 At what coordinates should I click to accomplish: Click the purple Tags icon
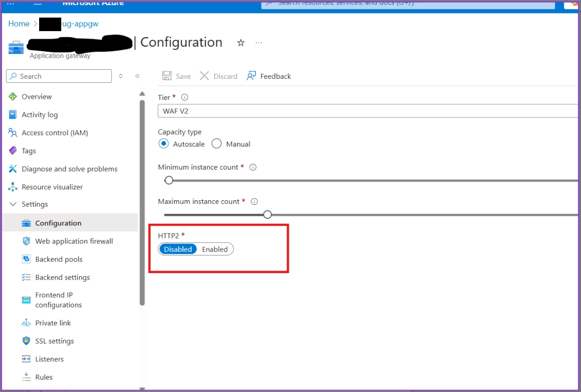click(13, 151)
